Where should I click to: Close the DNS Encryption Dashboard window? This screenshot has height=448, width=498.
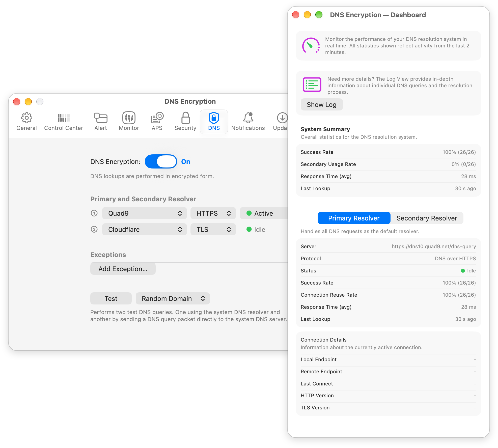click(296, 15)
